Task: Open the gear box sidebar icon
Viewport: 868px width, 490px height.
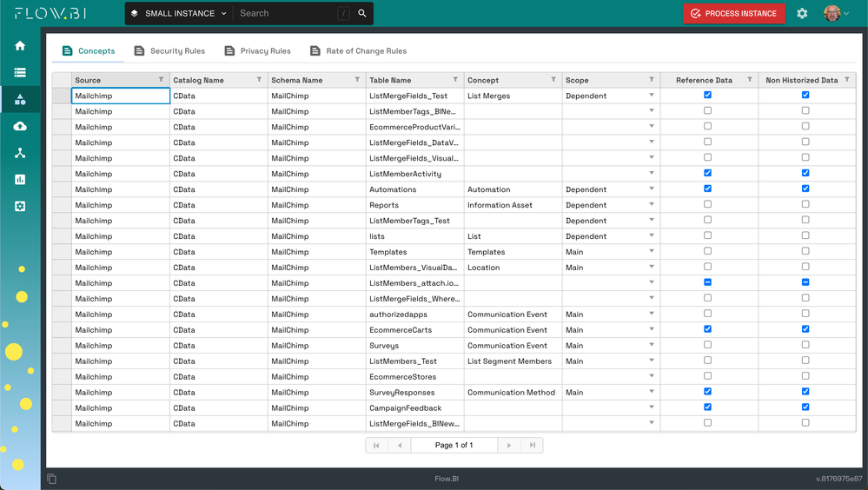Action: click(20, 207)
